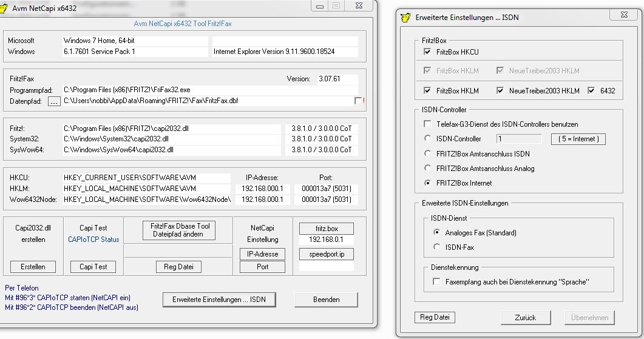
Task: Click the ( 5 = Internet ) button
Action: click(x=578, y=139)
